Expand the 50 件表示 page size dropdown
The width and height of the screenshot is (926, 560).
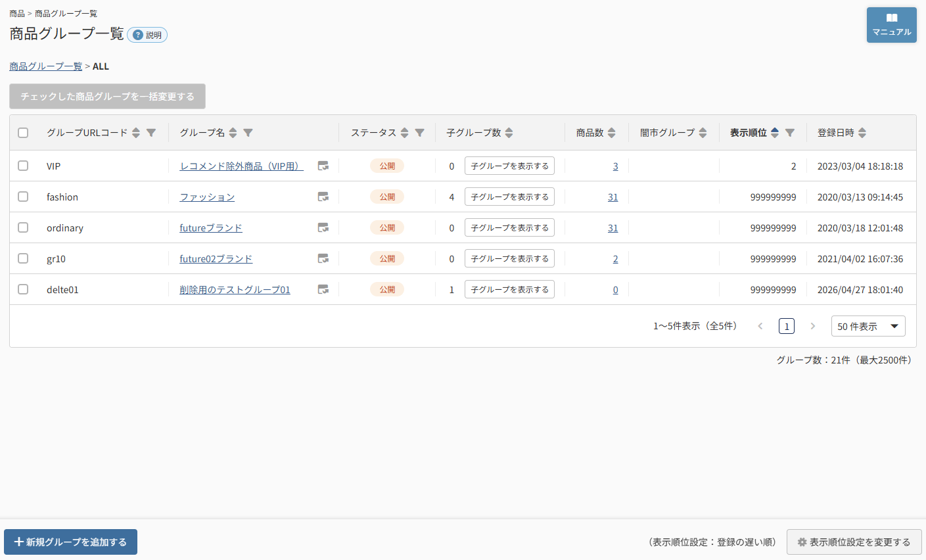point(868,326)
